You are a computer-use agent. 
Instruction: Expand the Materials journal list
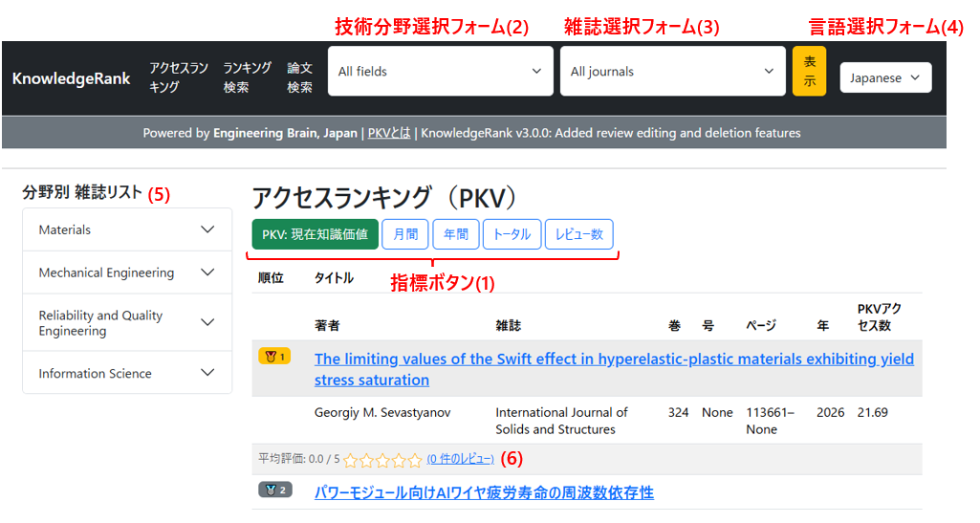click(127, 229)
